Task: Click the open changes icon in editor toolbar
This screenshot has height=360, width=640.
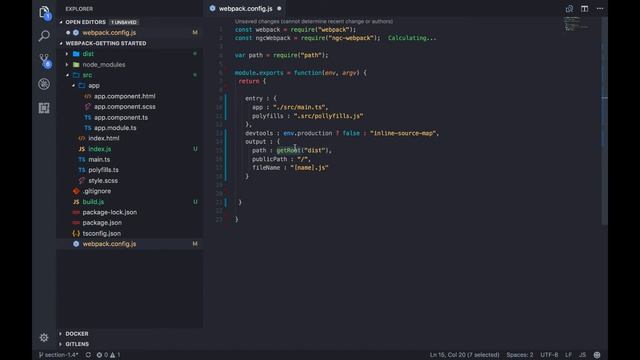Action: tap(569, 9)
